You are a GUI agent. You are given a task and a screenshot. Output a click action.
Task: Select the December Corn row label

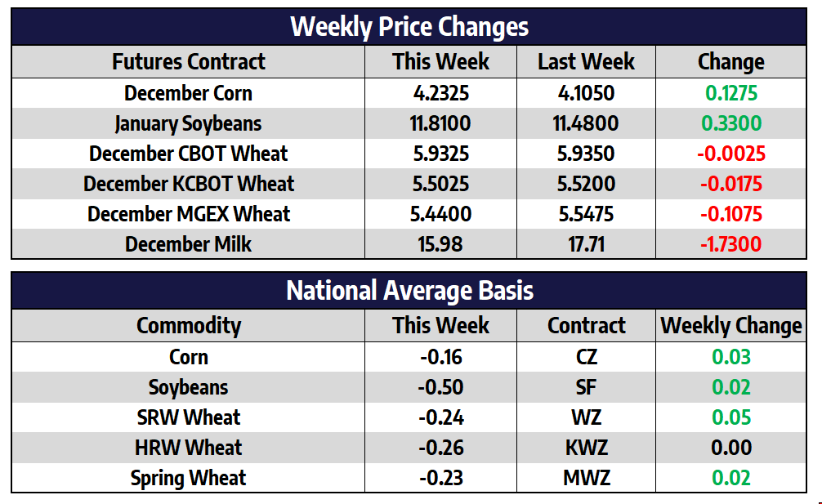[x=189, y=93]
